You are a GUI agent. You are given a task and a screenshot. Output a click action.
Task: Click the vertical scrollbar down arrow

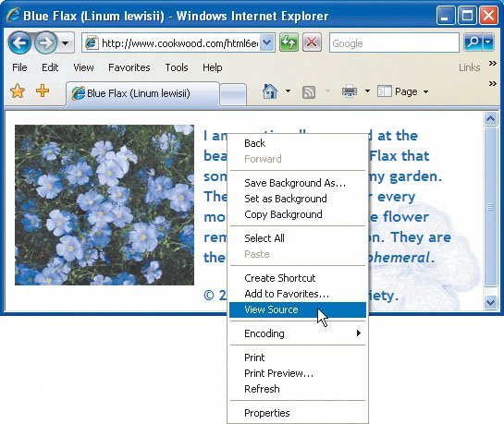pos(490,302)
